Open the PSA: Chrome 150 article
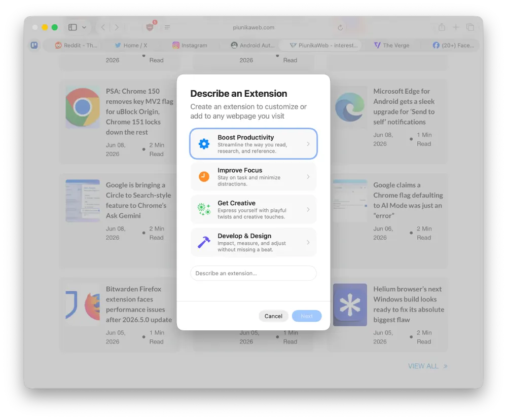Viewport: 507px width, 420px height. (140, 111)
